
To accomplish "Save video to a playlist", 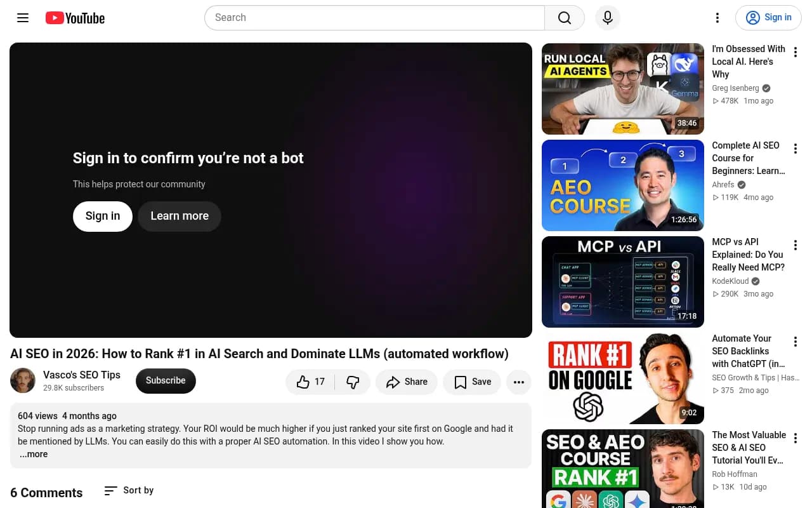I will click(472, 382).
